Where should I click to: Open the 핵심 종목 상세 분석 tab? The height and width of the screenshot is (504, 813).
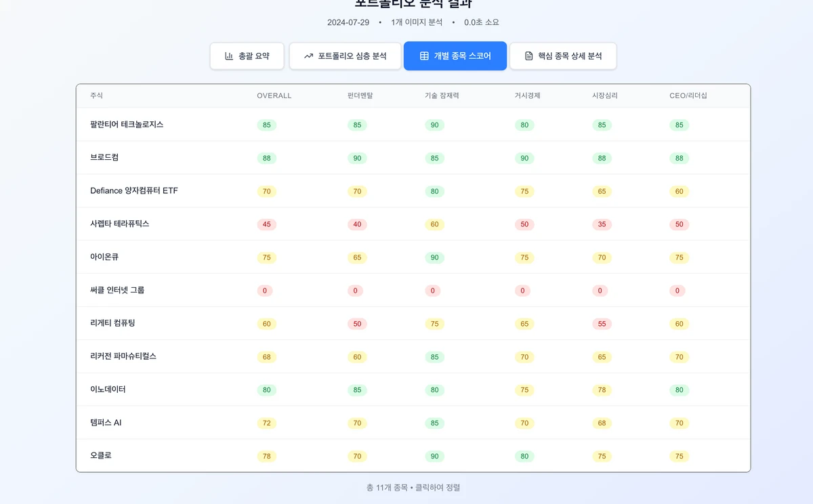[563, 56]
